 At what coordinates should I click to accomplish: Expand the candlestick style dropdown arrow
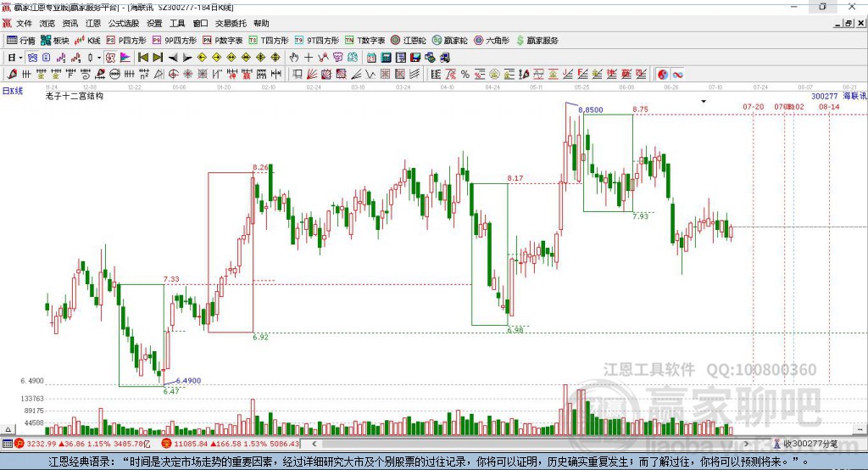(x=99, y=58)
